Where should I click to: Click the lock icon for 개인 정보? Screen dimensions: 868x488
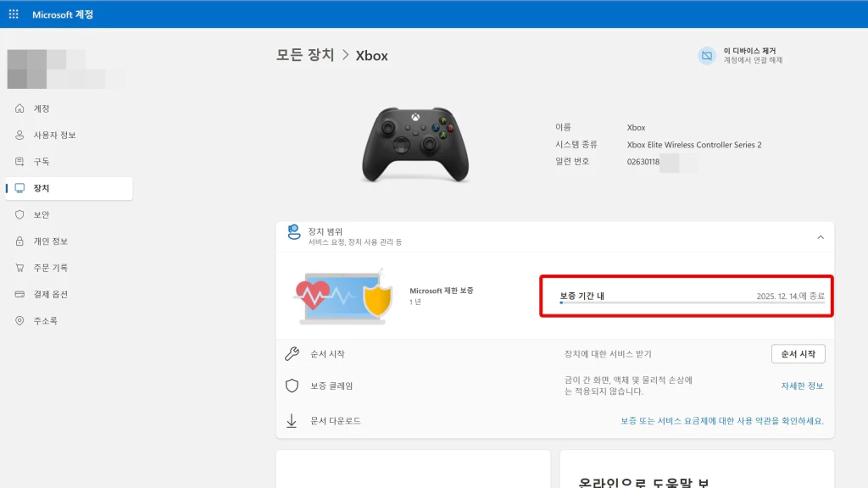pyautogui.click(x=20, y=241)
